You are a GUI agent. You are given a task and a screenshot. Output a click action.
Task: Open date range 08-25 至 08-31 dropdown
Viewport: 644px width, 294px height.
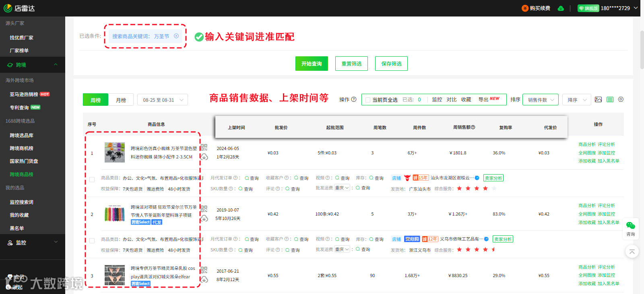(x=163, y=100)
